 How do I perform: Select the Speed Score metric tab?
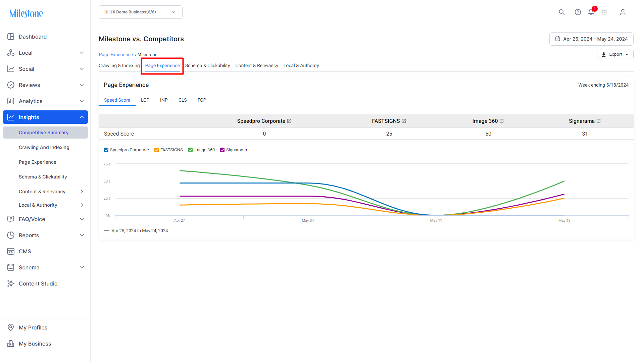click(x=117, y=100)
